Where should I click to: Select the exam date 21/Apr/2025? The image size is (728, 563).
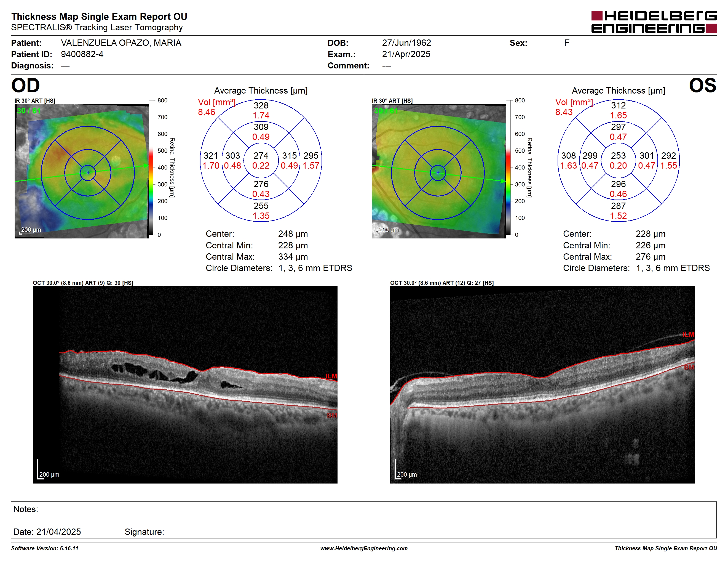pyautogui.click(x=406, y=54)
